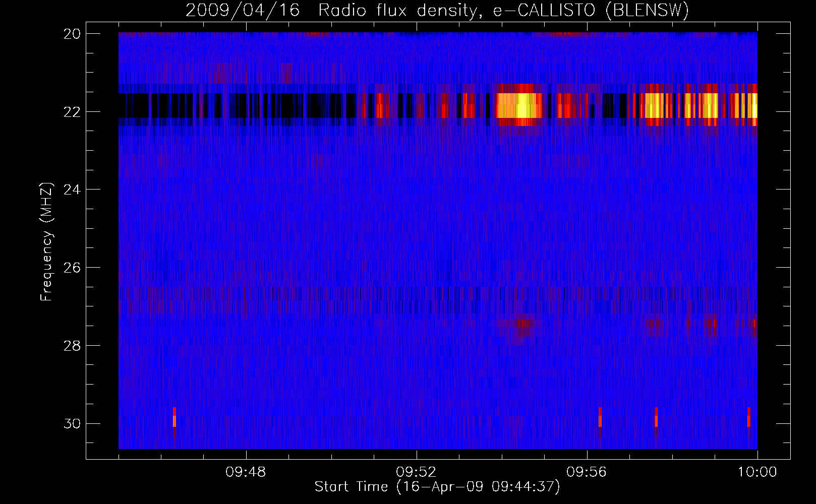Click the bright yellow burst near 09:54 at 22 MHz
The image size is (816, 504).
point(519,105)
